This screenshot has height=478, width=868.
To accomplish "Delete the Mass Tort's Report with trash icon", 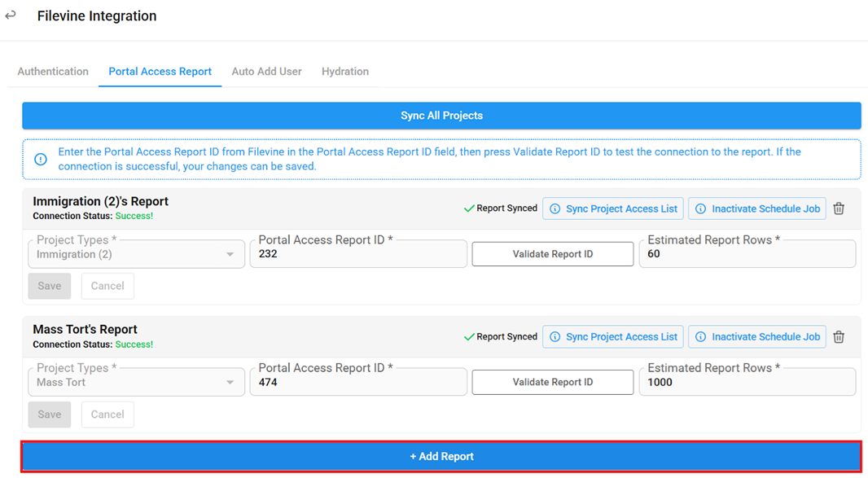I will point(839,337).
